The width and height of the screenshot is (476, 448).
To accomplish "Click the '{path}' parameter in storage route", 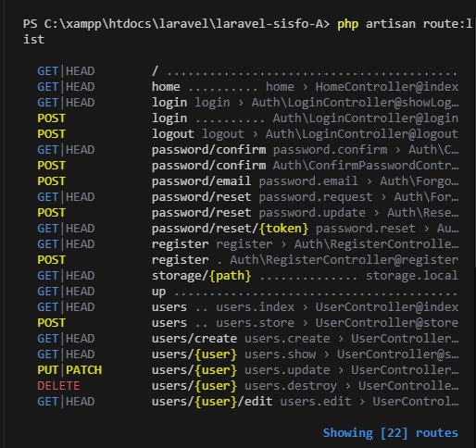I will pyautogui.click(x=230, y=276).
